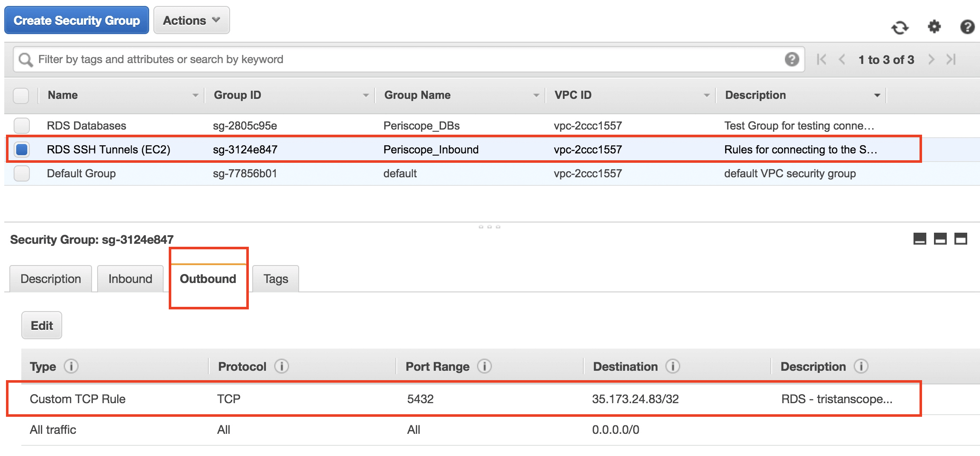980x456 pixels.
Task: Select the Outbound tab
Action: 208,279
